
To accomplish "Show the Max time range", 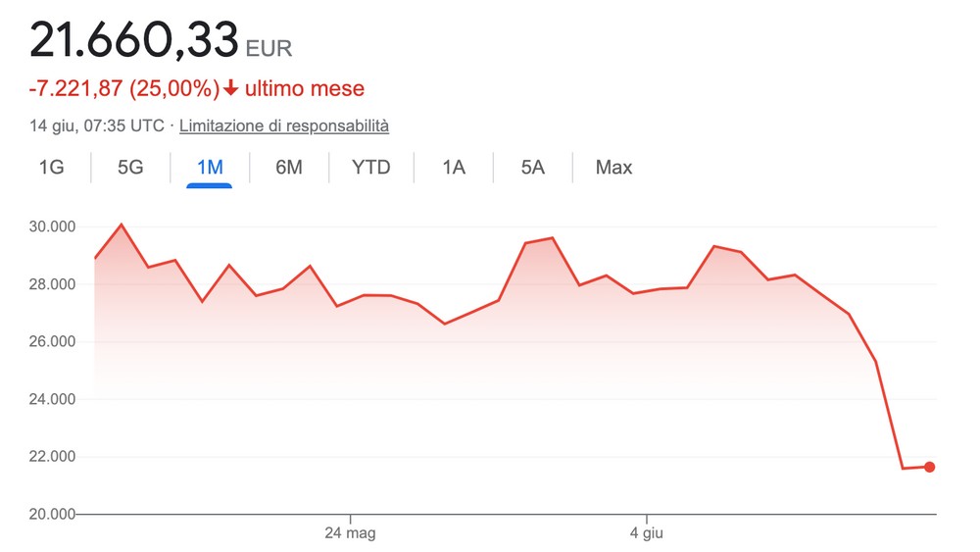I will (x=613, y=168).
